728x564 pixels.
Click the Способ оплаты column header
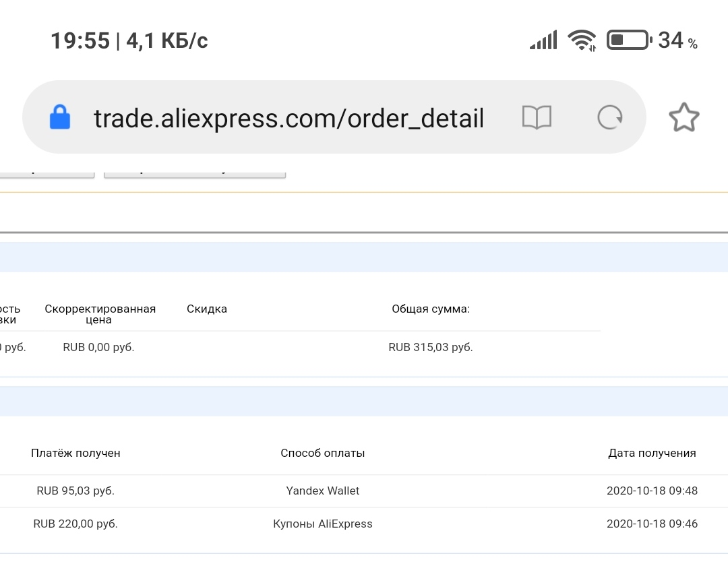pos(323,453)
